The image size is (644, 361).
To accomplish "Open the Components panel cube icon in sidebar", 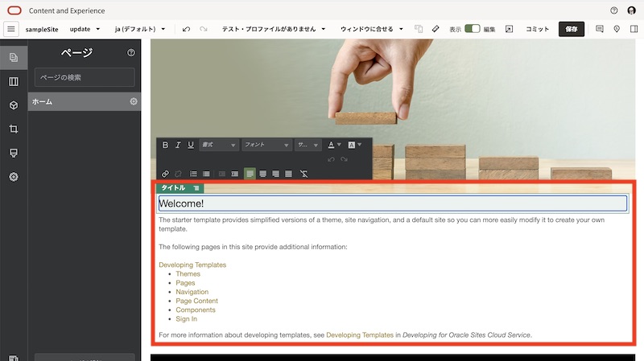I will [14, 105].
